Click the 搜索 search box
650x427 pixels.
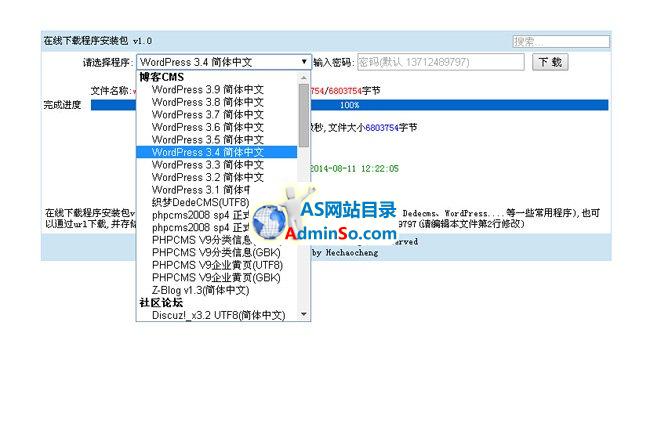561,41
